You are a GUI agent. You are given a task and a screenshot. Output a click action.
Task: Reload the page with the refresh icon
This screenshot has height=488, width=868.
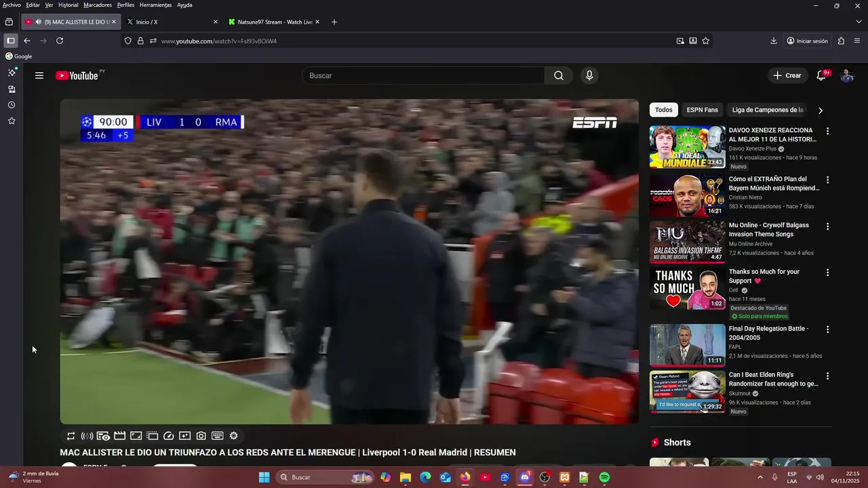point(60,41)
